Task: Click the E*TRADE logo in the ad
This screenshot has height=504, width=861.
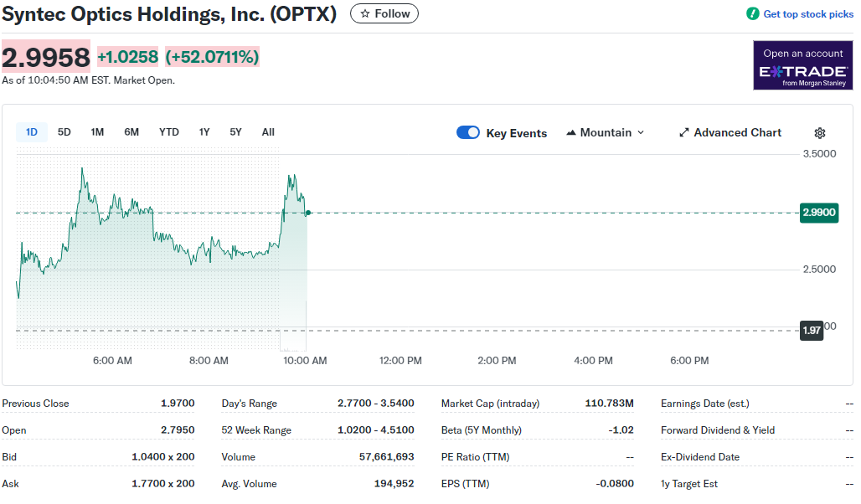Action: [x=802, y=72]
